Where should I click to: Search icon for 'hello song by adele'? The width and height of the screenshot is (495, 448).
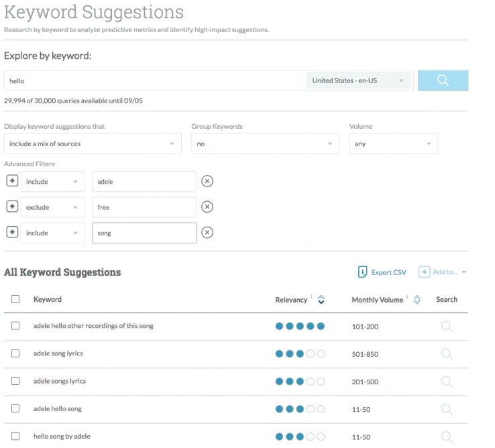coord(447,437)
